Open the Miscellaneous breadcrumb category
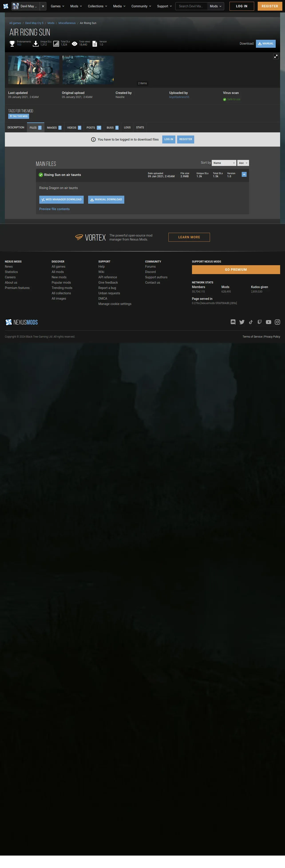Image resolution: width=285 pixels, height=868 pixels. click(x=67, y=23)
